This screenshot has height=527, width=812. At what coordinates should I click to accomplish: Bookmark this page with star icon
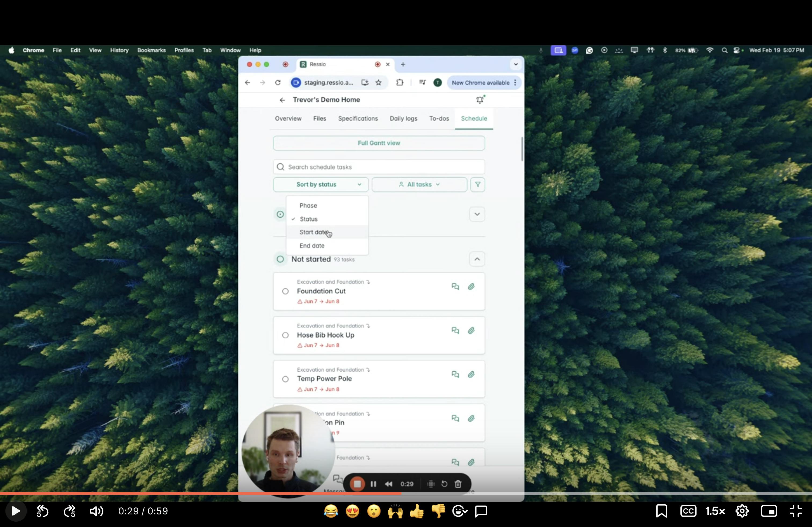click(x=378, y=82)
